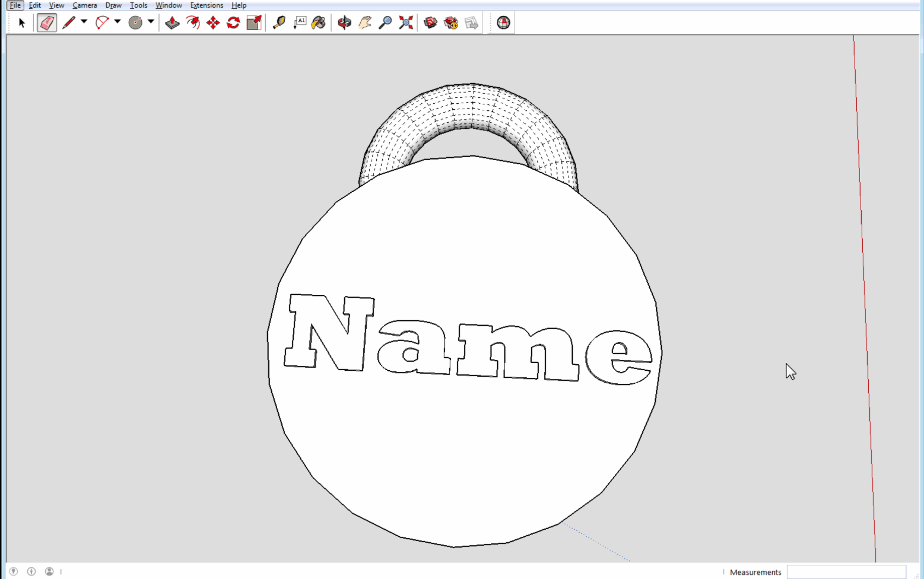Image resolution: width=924 pixels, height=579 pixels.
Task: Activate the Push/Pull tool
Action: (x=172, y=23)
